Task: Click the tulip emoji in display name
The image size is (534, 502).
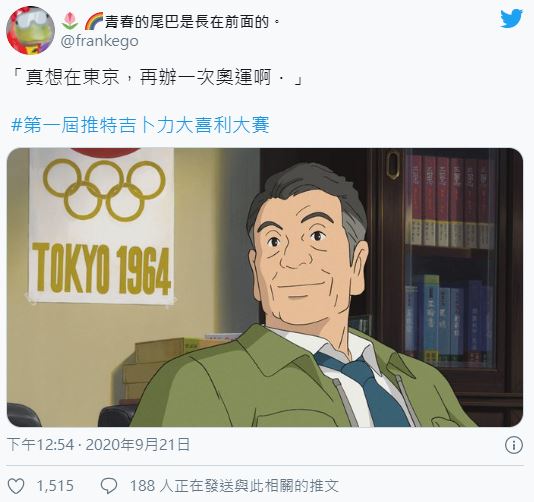Action: pos(70,21)
